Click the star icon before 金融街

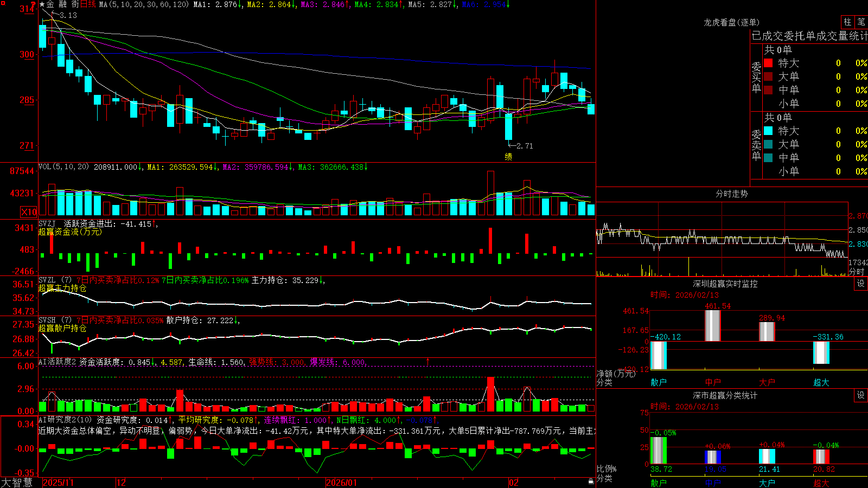[x=42, y=4]
